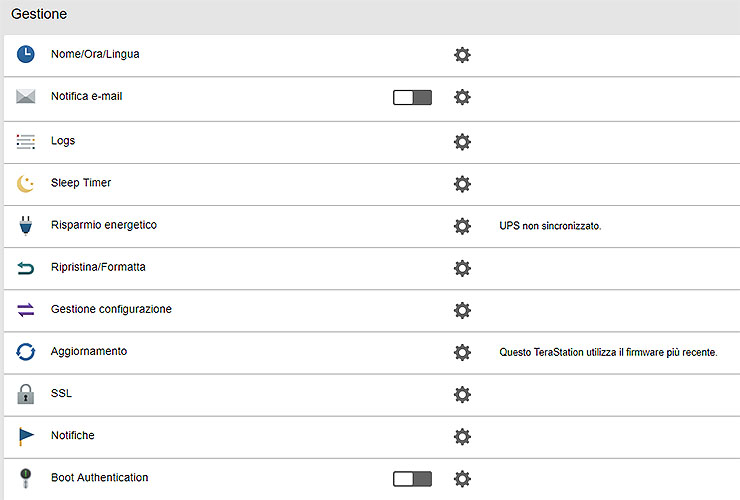Click the Gestione configurazione label
This screenshot has width=740, height=500.
click(x=111, y=310)
